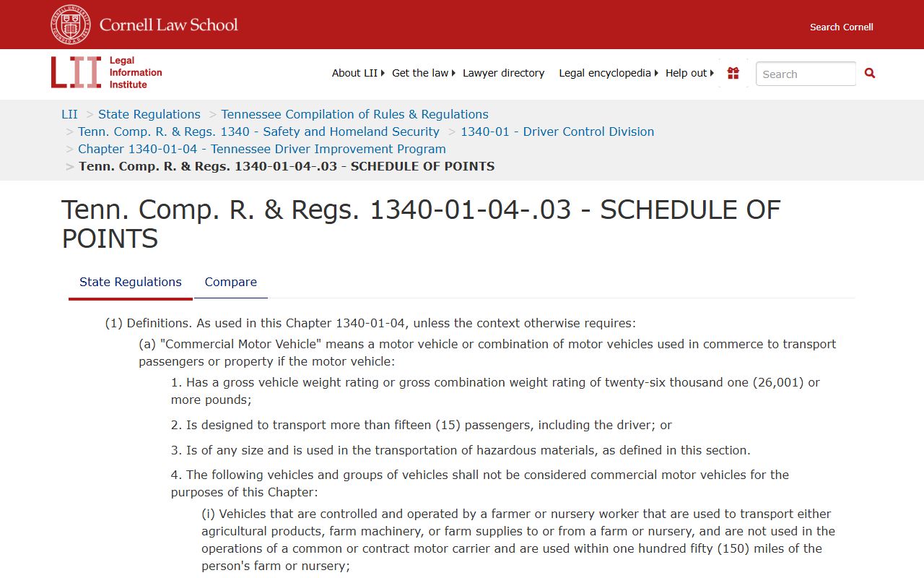Screen dimensions: 924x578
Task: Expand the Help out menu
Action: 689,73
